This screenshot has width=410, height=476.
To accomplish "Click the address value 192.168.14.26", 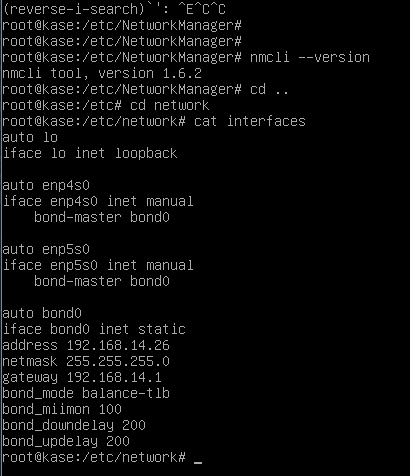I will (x=118, y=345).
